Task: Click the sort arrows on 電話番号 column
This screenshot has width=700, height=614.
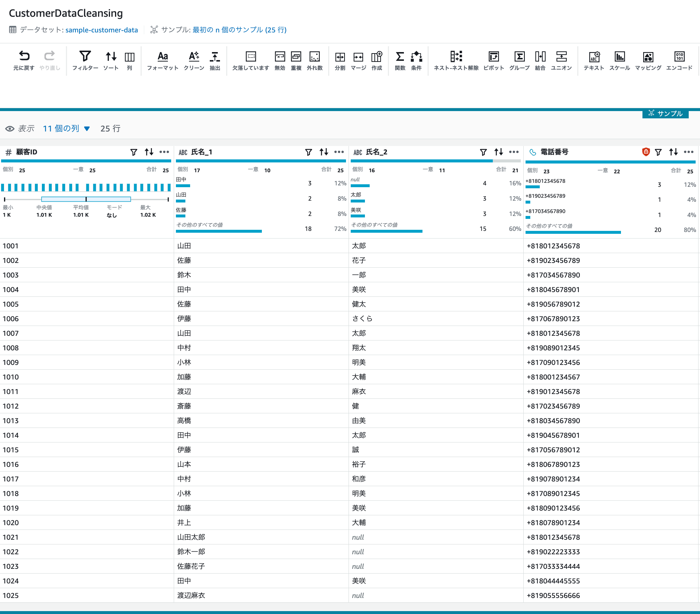Action: point(673,152)
